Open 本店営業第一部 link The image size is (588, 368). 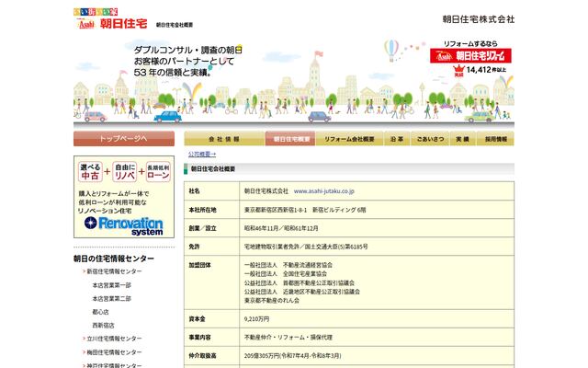[112, 285]
